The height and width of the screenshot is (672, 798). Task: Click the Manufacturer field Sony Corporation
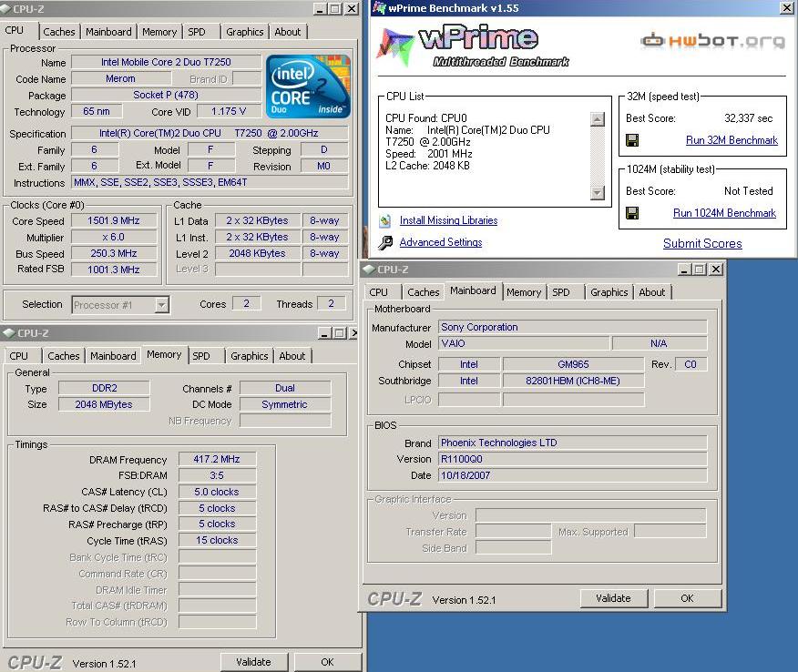tap(573, 327)
